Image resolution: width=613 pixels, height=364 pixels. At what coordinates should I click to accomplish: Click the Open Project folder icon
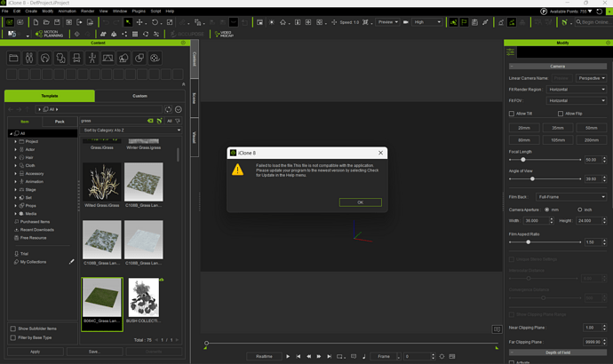click(x=46, y=22)
